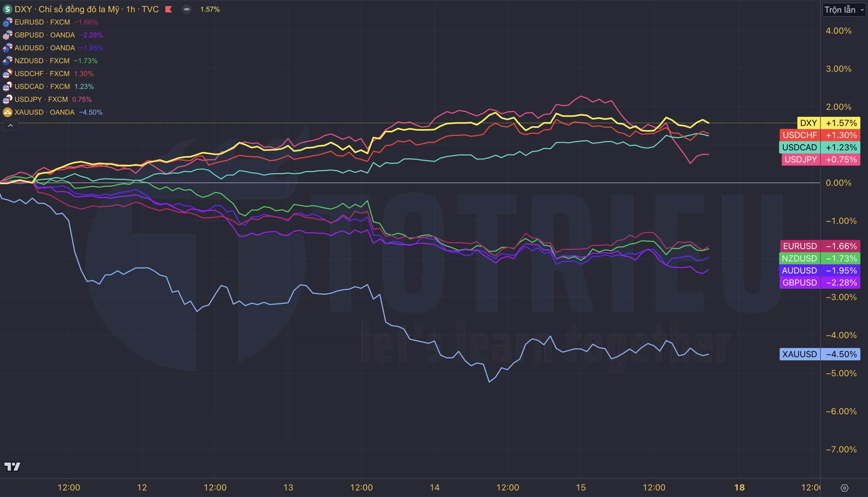Select the DXY chart title in legend
Viewport: 868px width, 497px height.
(86, 9)
